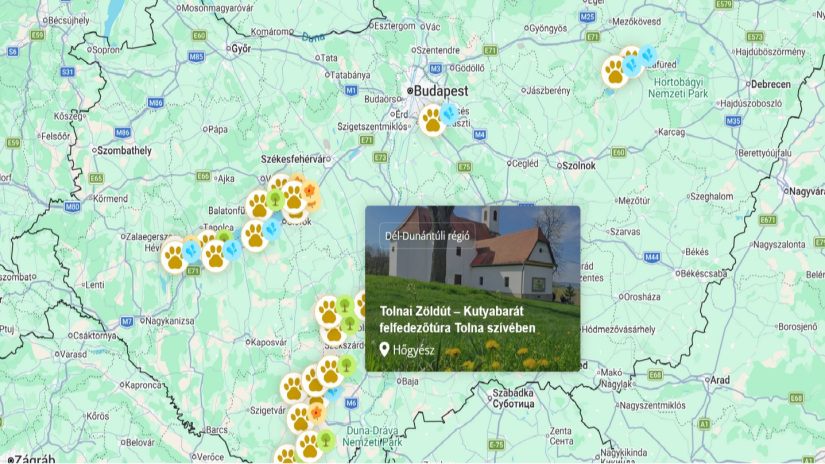Image resolution: width=825 pixels, height=464 pixels.
Task: Click the Debrecen city label
Action: (771, 84)
